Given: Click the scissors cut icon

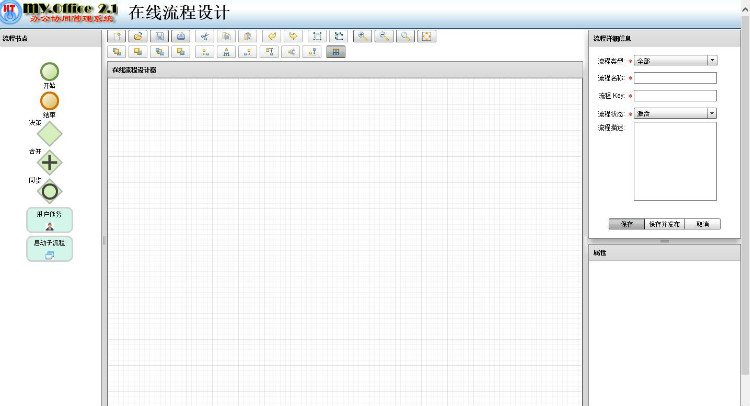Looking at the screenshot, I should coord(205,36).
